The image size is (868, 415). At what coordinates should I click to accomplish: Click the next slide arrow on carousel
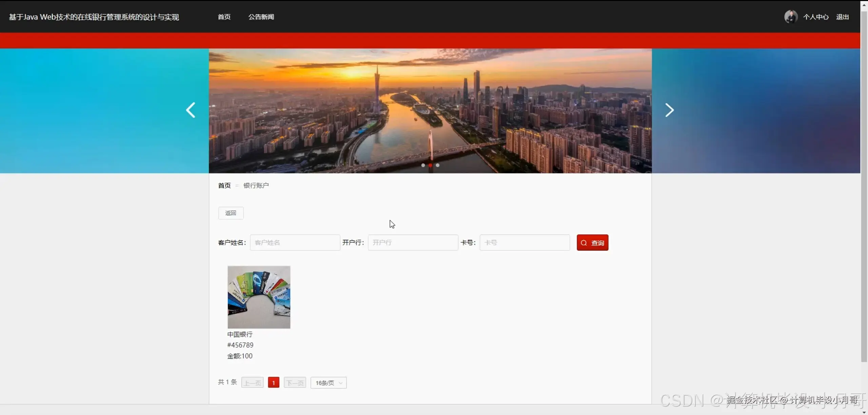(669, 110)
